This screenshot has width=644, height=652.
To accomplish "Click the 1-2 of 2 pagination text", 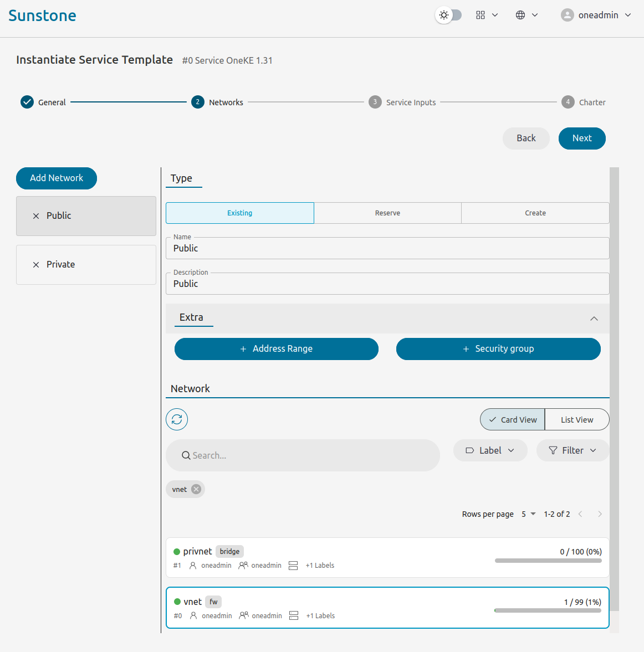I will (x=556, y=514).
